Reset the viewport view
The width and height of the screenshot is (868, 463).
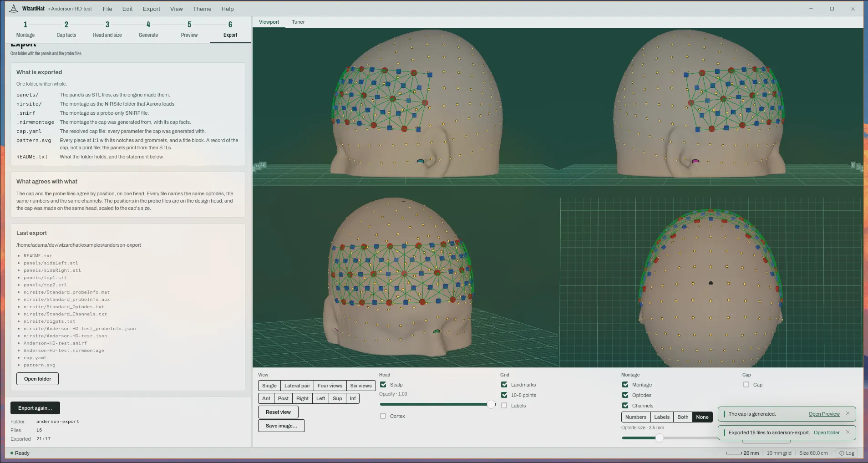point(278,412)
